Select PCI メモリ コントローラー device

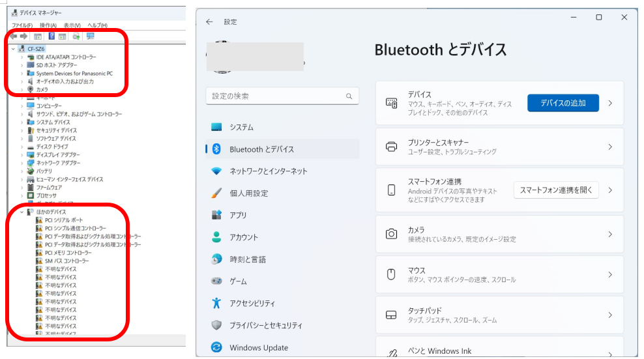68,253
